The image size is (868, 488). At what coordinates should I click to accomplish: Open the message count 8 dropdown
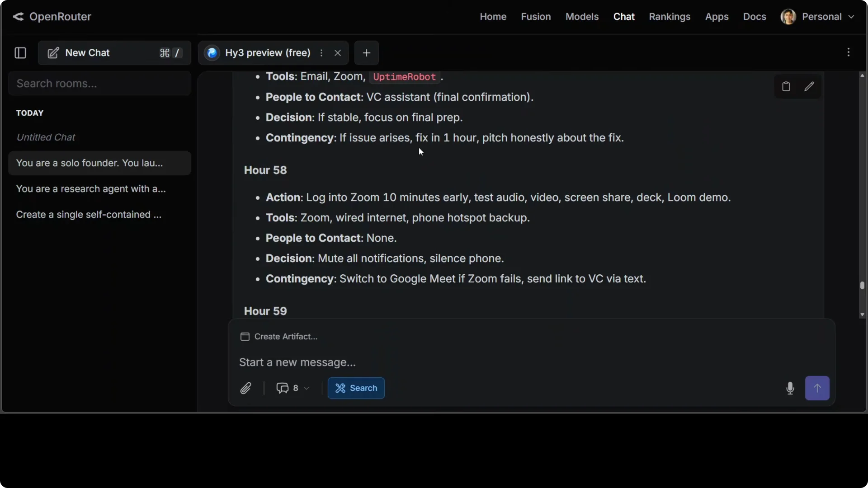292,388
